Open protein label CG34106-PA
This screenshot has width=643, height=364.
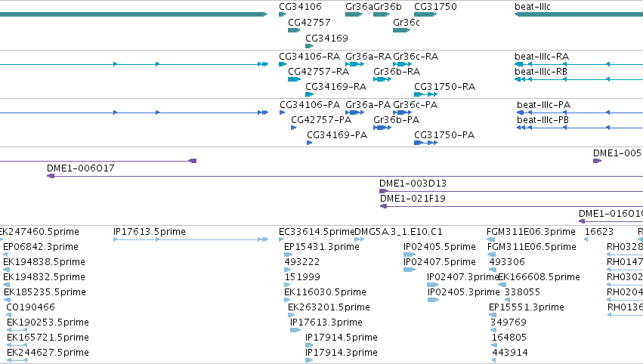(x=310, y=104)
